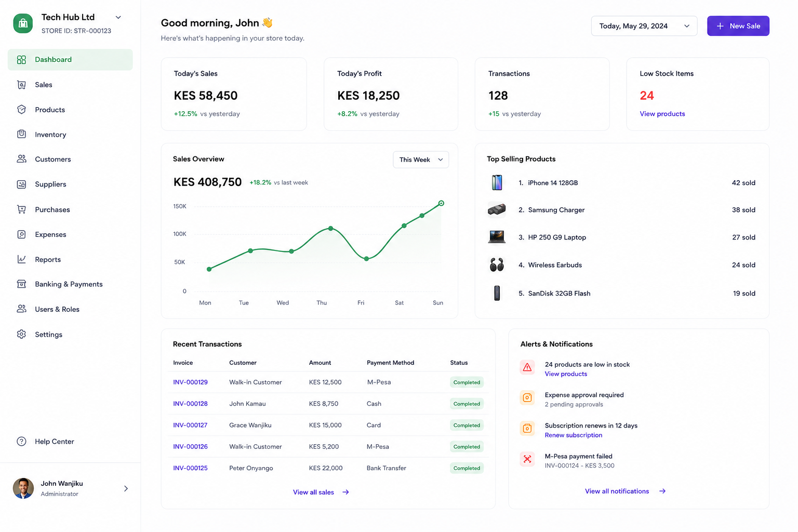Open the Help Center menu item
Screen dimensions: 798x532
(70, 442)
